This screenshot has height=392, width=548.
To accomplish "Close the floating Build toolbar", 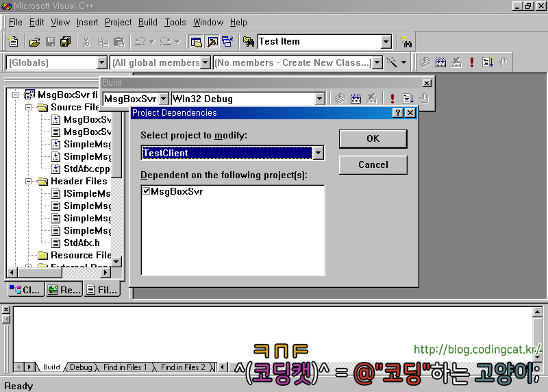I will [x=427, y=83].
